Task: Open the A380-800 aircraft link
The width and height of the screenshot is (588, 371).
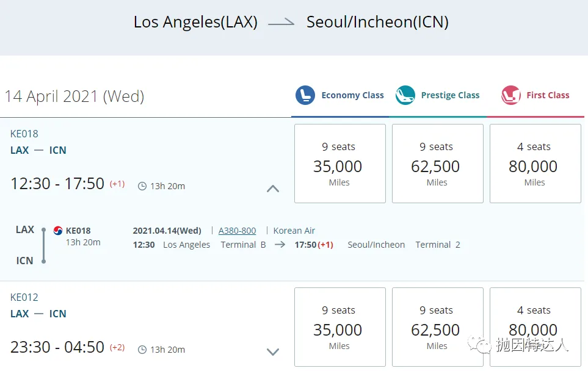Action: [238, 231]
